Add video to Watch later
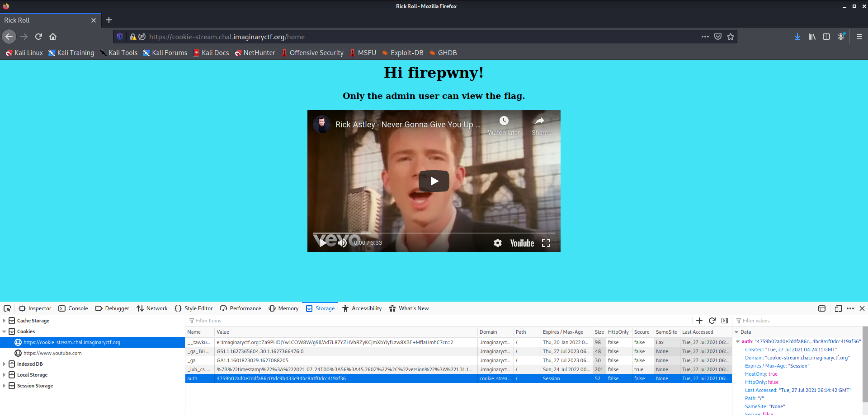The width and height of the screenshot is (868, 415). click(x=504, y=126)
